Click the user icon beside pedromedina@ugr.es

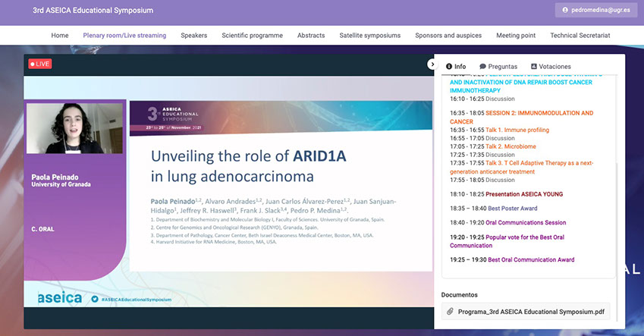(564, 11)
